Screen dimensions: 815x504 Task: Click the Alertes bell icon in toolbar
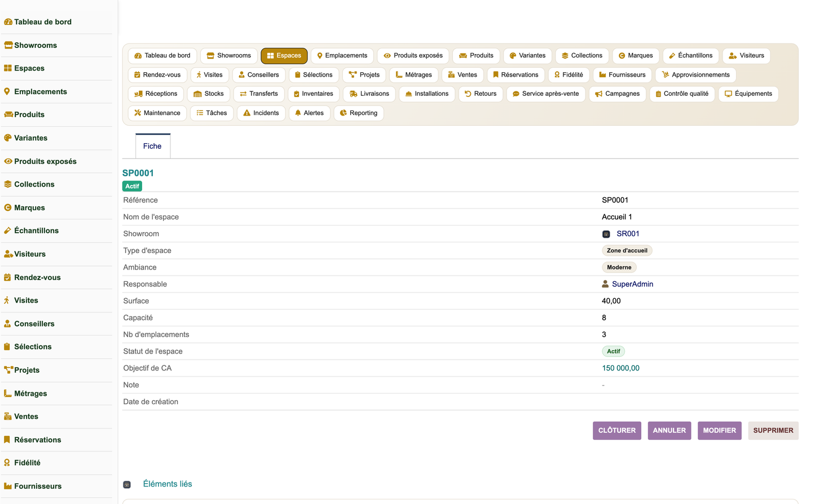pos(298,113)
